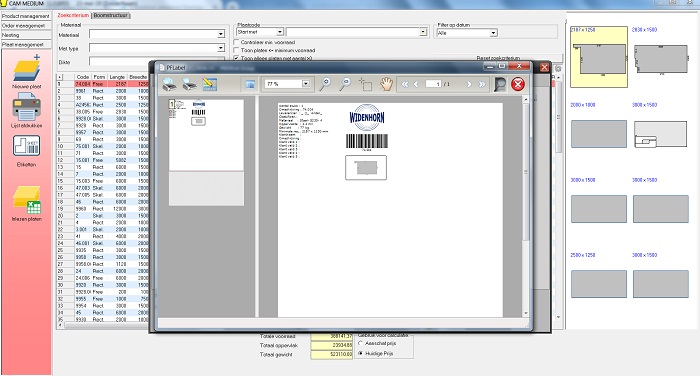The height and width of the screenshot is (376, 700).
Task: Click the first printer icon in PFLabel toolbar
Action: (169, 84)
